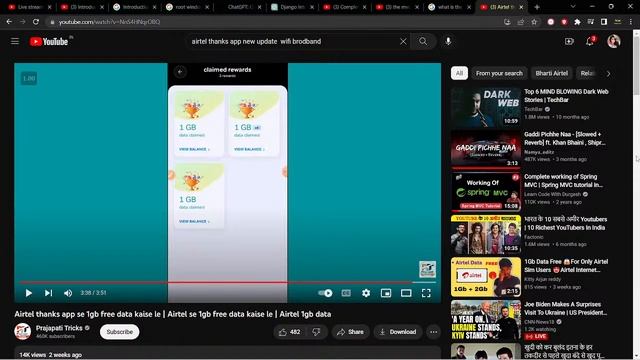The width and height of the screenshot is (640, 360).
Task: Toggle subtitles/closed captions
Action: [x=346, y=293]
